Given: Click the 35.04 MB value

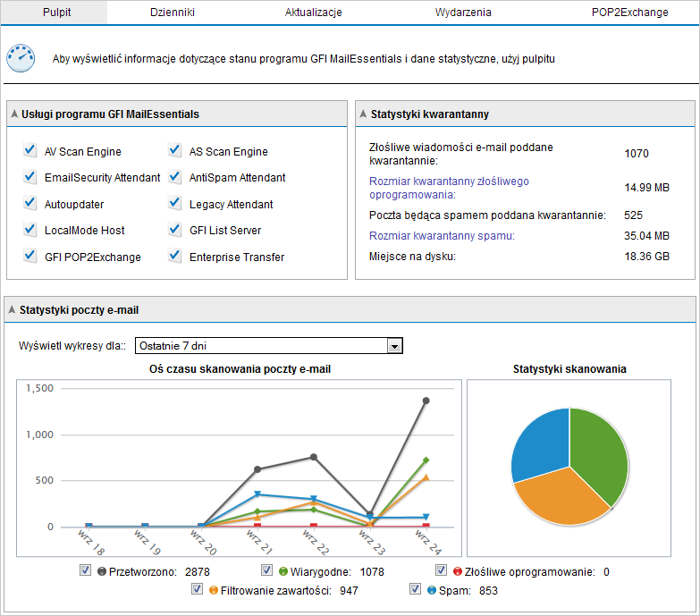Looking at the screenshot, I should 647,236.
